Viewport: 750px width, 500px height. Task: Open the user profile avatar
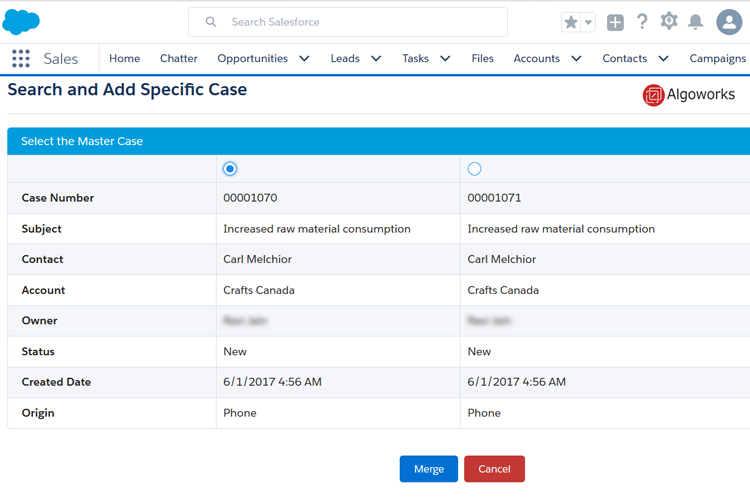click(729, 22)
